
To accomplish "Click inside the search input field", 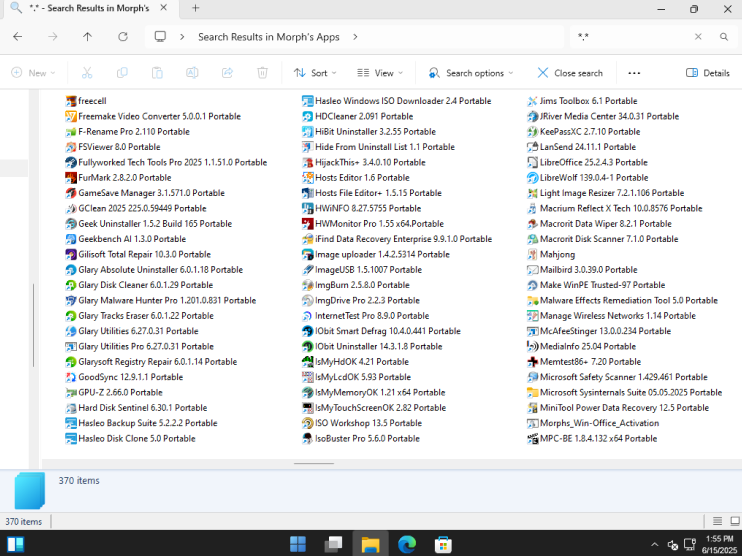I will click(x=632, y=36).
